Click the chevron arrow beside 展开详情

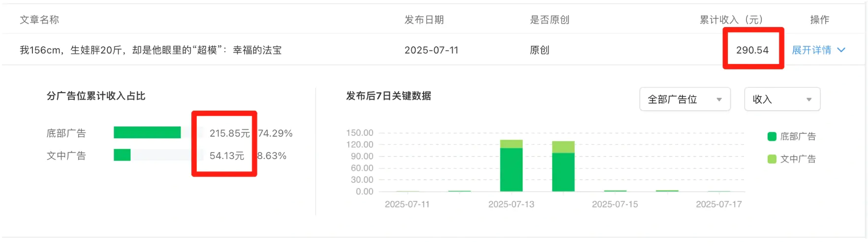(x=841, y=50)
